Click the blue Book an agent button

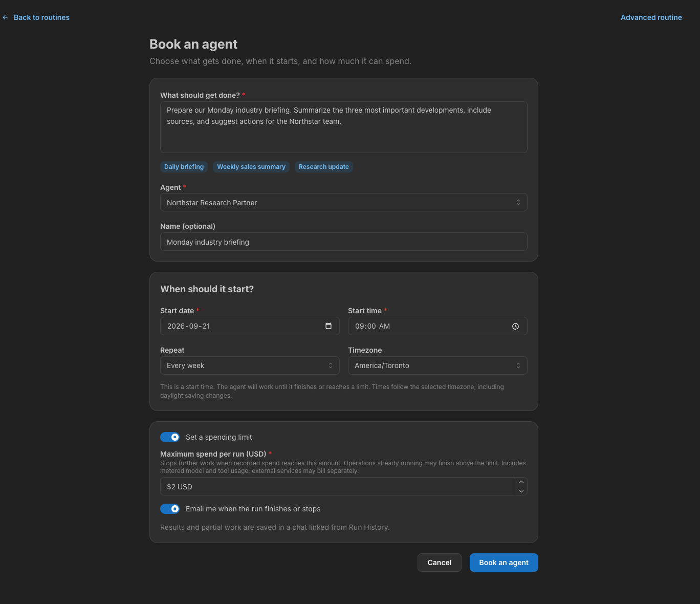click(504, 563)
